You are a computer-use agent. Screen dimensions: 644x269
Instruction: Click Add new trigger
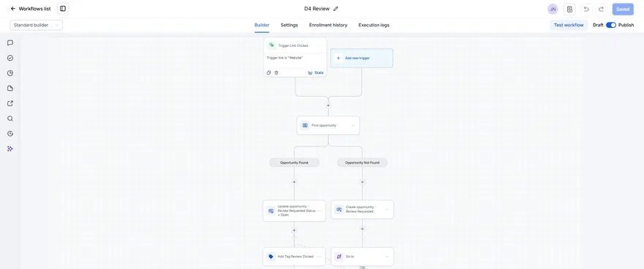pyautogui.click(x=362, y=58)
